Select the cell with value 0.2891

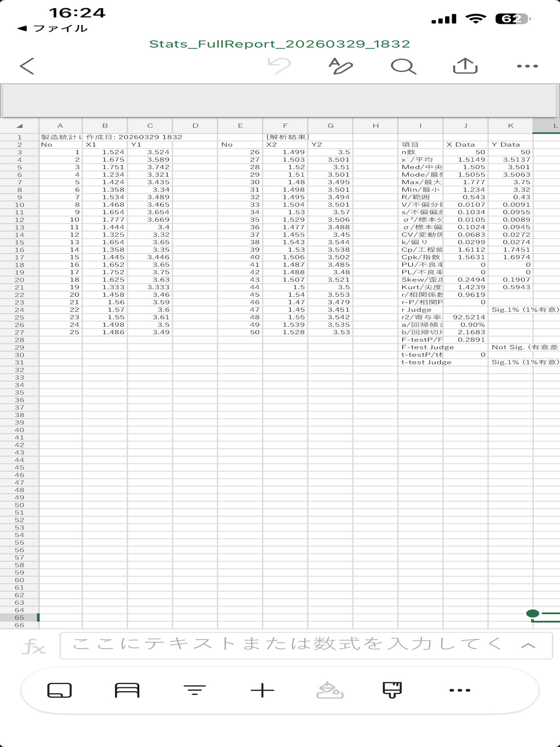click(x=466, y=340)
